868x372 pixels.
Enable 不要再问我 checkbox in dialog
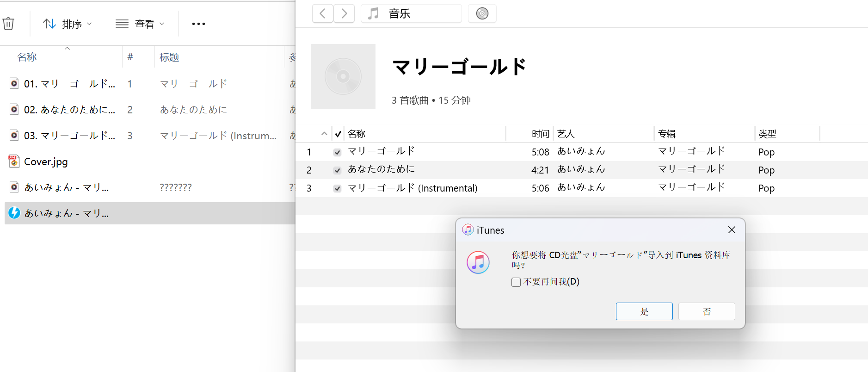coord(516,282)
